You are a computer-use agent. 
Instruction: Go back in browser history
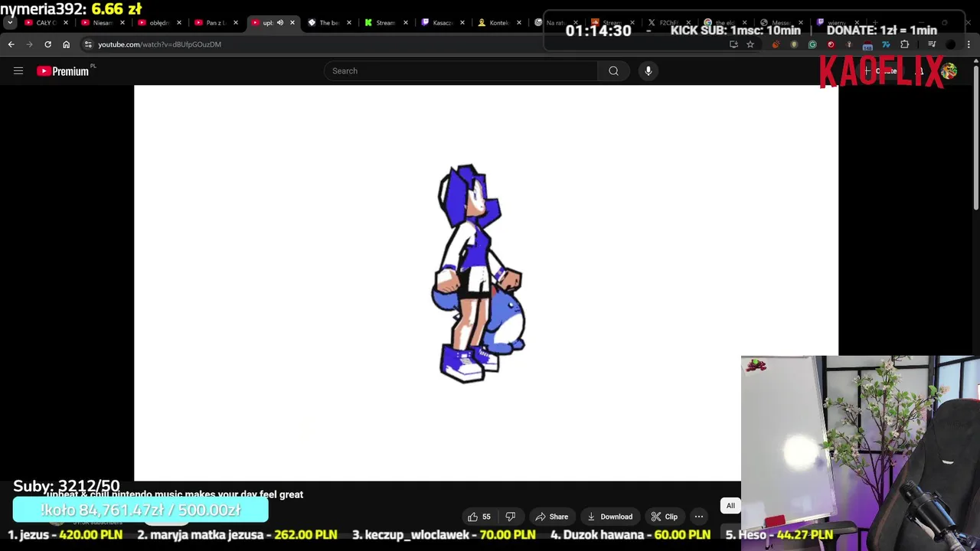point(11,44)
